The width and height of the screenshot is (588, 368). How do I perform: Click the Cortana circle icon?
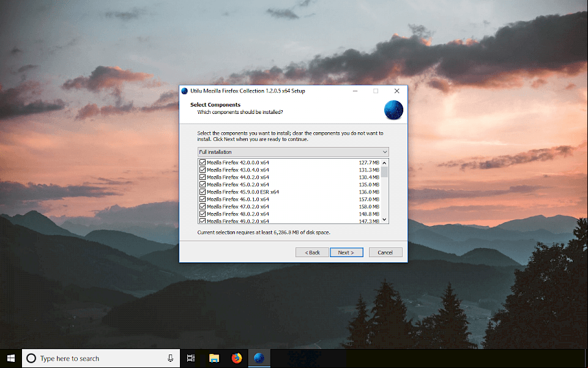coord(31,359)
